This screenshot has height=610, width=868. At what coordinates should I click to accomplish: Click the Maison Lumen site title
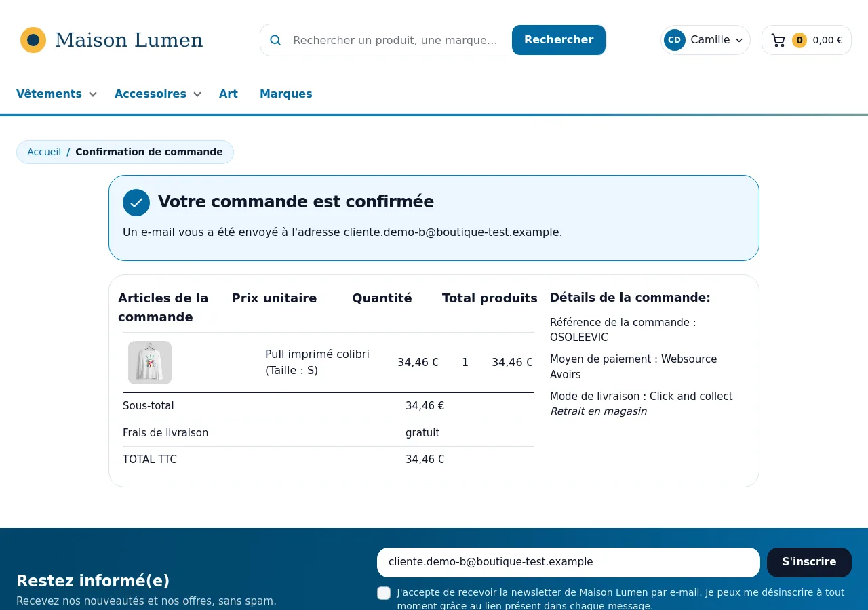click(x=129, y=40)
